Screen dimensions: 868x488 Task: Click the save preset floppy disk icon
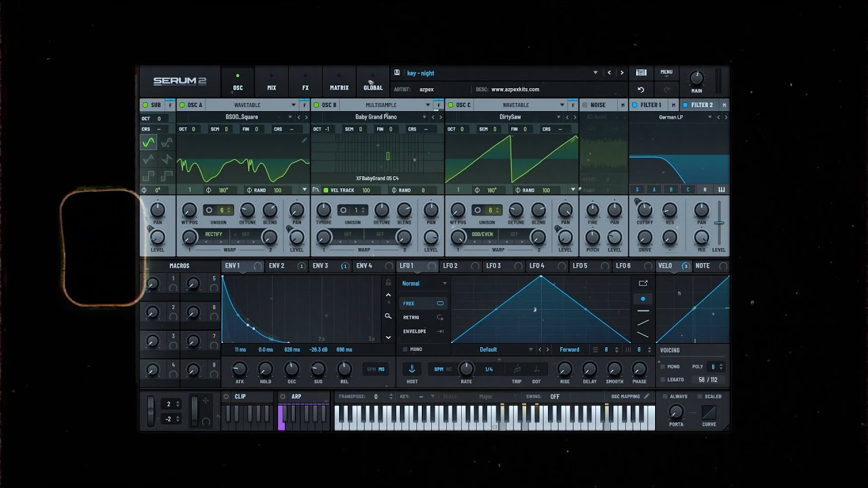[x=397, y=73]
